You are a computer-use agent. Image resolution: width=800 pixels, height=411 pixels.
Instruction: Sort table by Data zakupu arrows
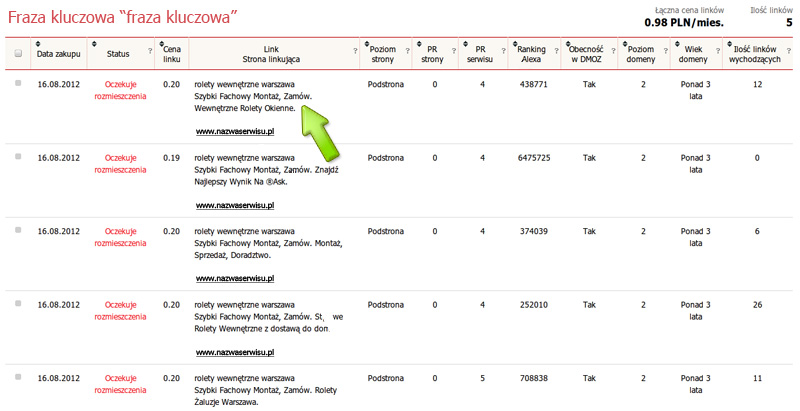click(37, 46)
